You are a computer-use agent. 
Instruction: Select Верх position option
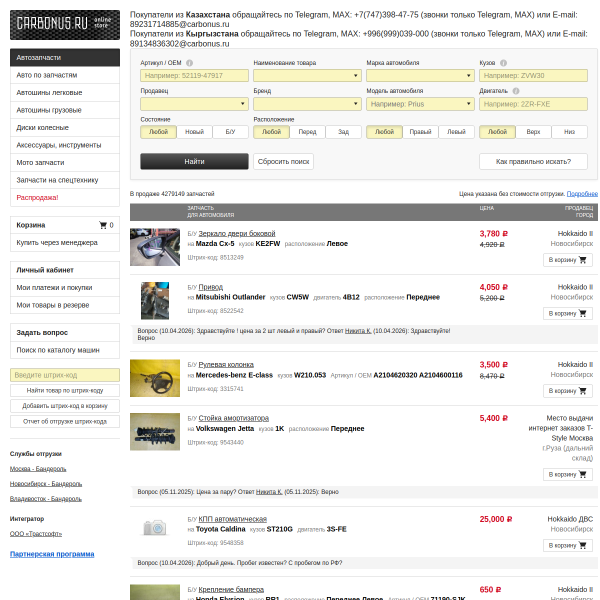[x=533, y=132]
